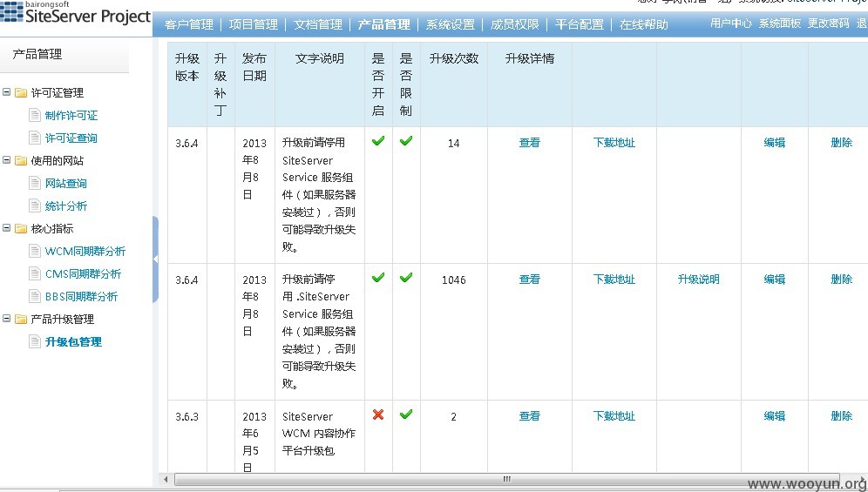
Task: Click document icon beside 许可证查询
Action: [35, 138]
